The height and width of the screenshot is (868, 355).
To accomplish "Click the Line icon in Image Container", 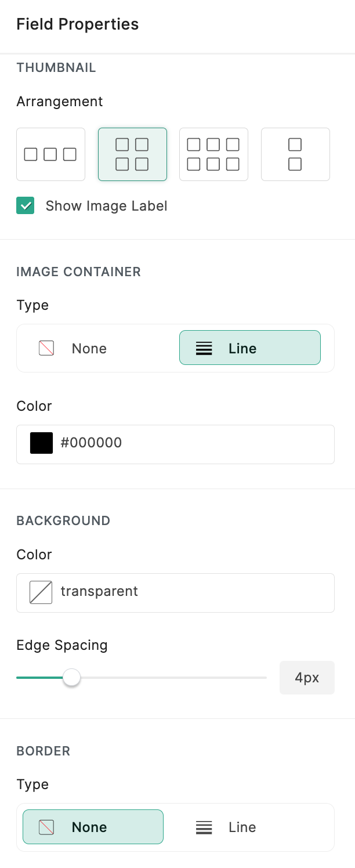I will (x=204, y=349).
